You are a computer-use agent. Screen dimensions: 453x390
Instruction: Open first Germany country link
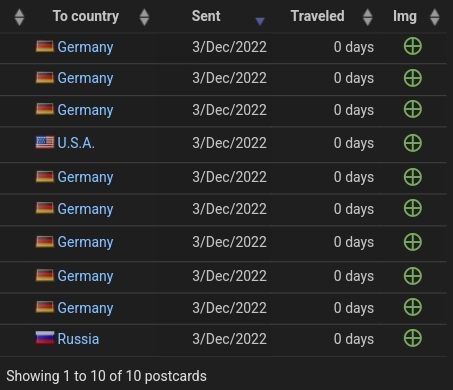(x=85, y=47)
